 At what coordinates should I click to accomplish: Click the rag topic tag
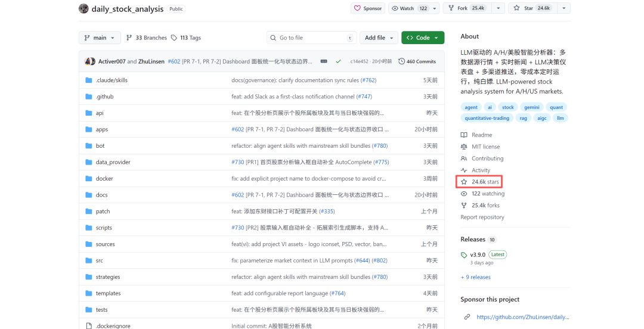tap(524, 118)
